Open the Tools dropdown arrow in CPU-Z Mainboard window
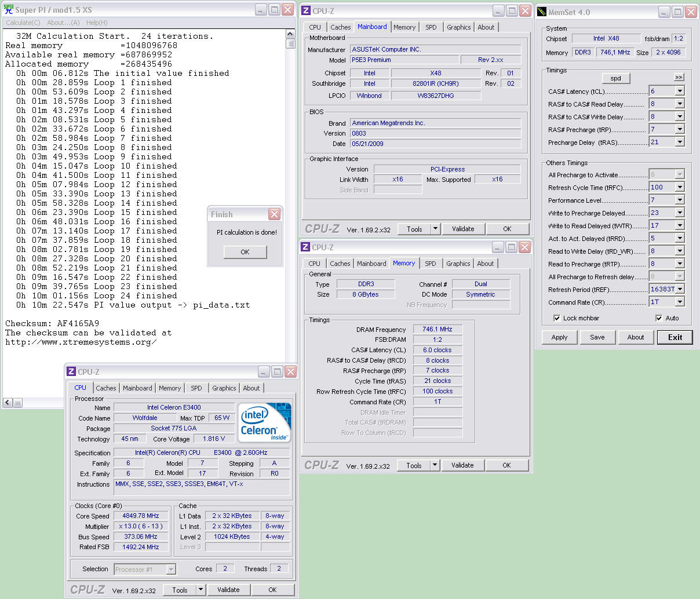 pos(435,229)
